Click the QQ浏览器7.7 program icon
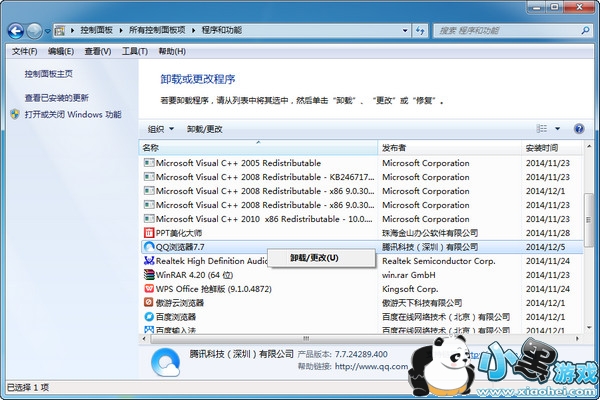This screenshot has width=600, height=400. pyautogui.click(x=149, y=247)
